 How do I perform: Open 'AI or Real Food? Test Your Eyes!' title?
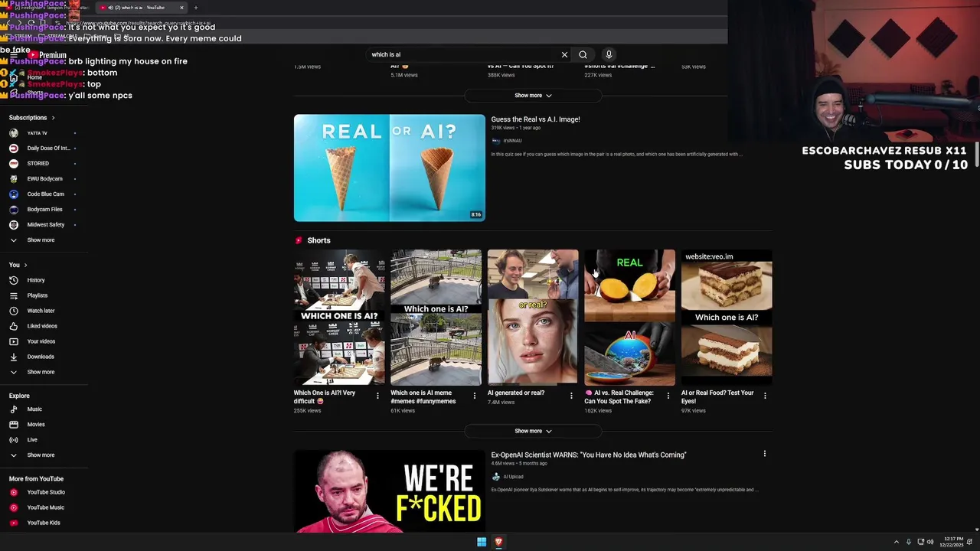[x=718, y=396]
